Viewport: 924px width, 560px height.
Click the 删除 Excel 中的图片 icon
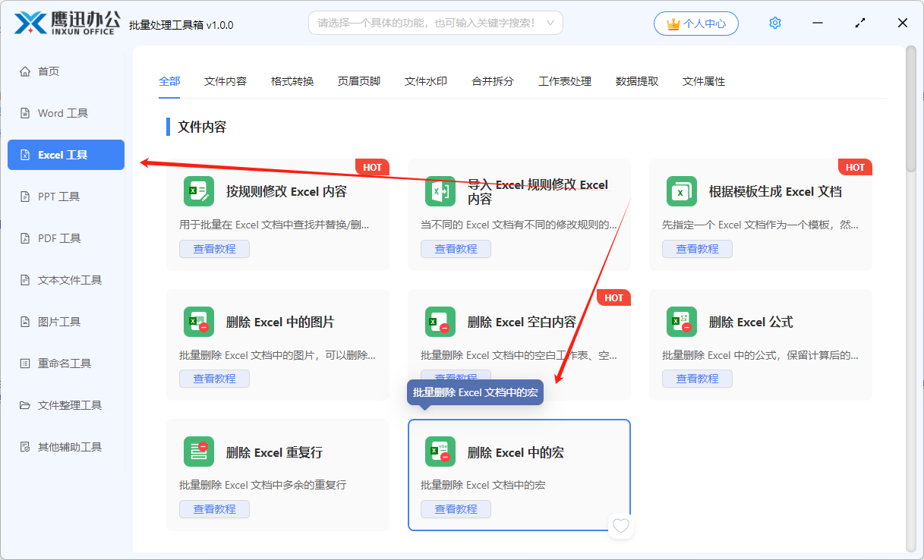tap(199, 322)
